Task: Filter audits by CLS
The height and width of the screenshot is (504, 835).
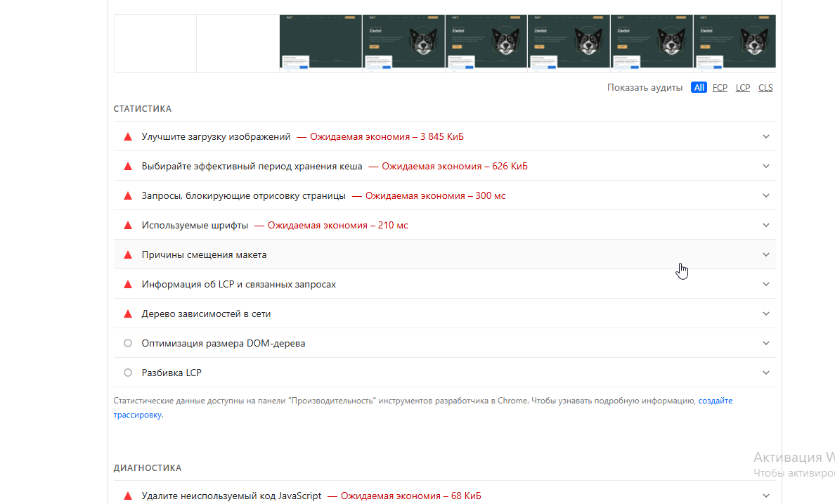Action: tap(765, 87)
